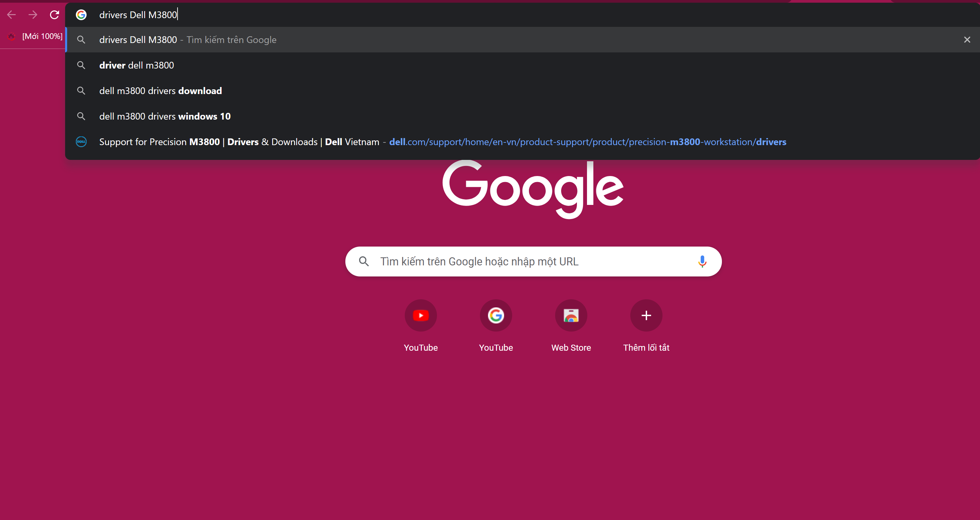Open the Web Store shortcut
This screenshot has width=980, height=520.
[571, 315]
